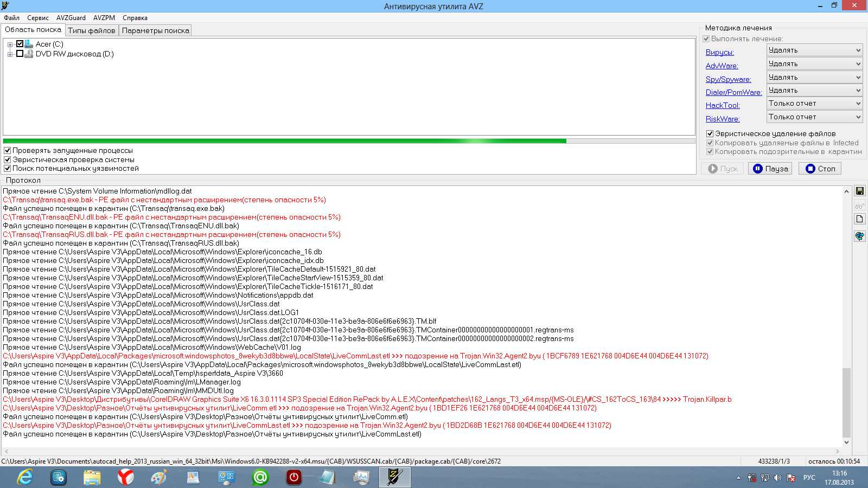The image size is (868, 488).
Task: Toggle 'Эвристическое удаление файлов' checkbox
Action: (710, 134)
